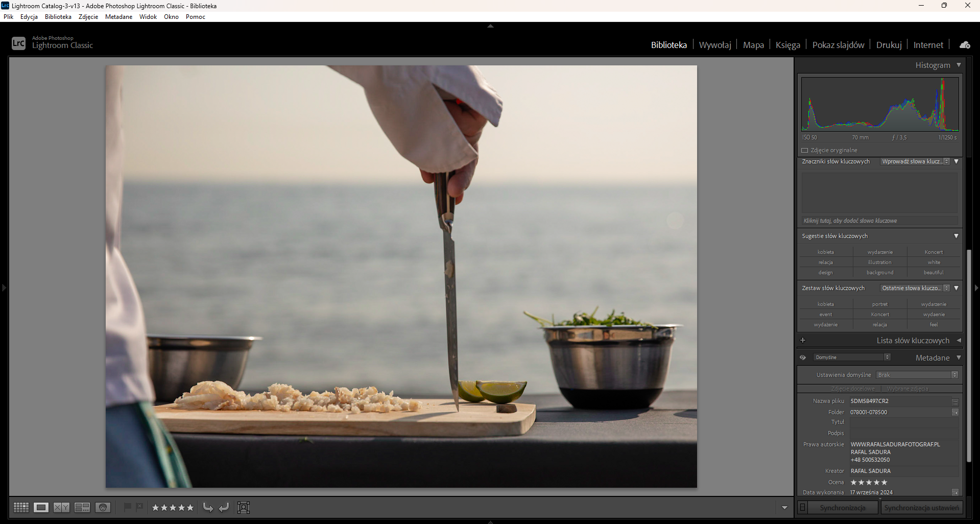
Task: Open the Survey view icon
Action: pos(82,507)
